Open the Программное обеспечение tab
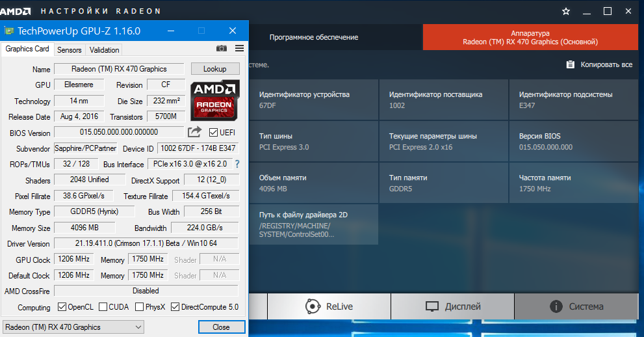The height and width of the screenshot is (337, 644). point(314,37)
